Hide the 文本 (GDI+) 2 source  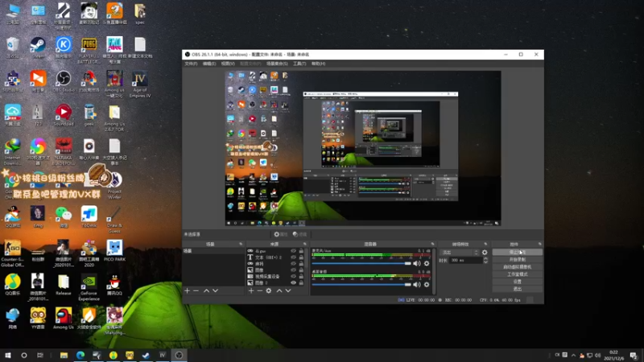tap(292, 257)
